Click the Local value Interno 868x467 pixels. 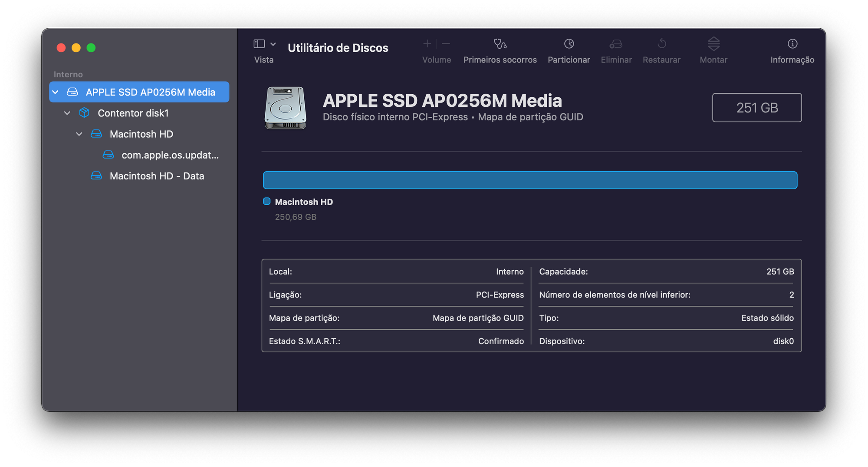510,272
